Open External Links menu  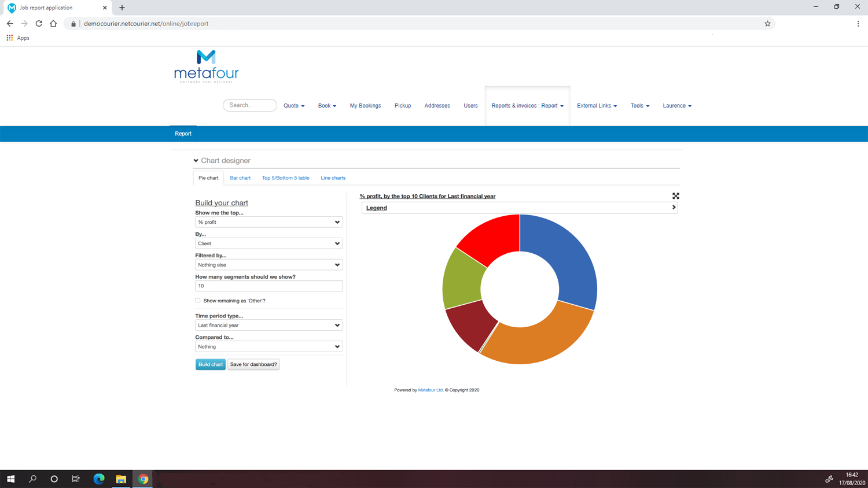tap(597, 106)
